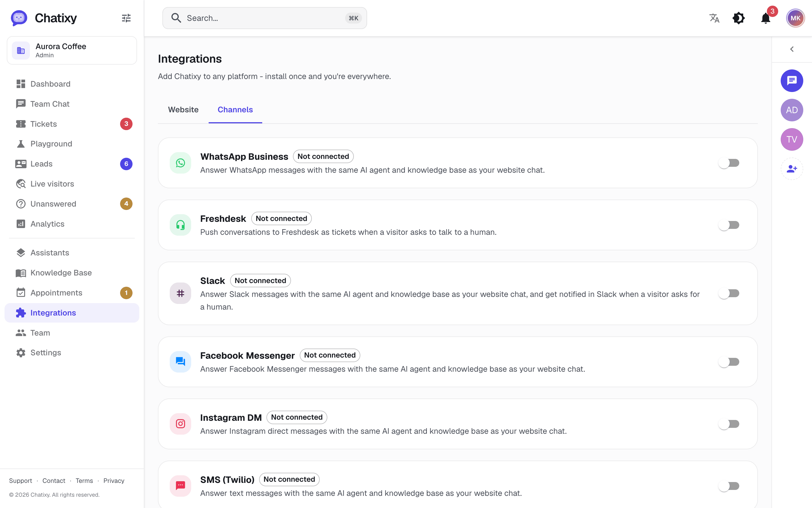Click the language translate icon
The width and height of the screenshot is (812, 508).
[x=714, y=18]
